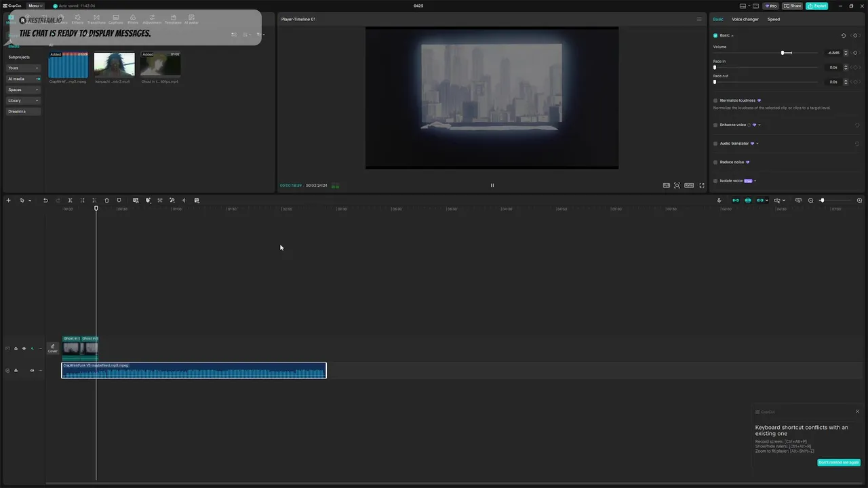This screenshot has height=488, width=868.
Task: Click the shield marker icon in timeline toolbar
Action: point(119,200)
